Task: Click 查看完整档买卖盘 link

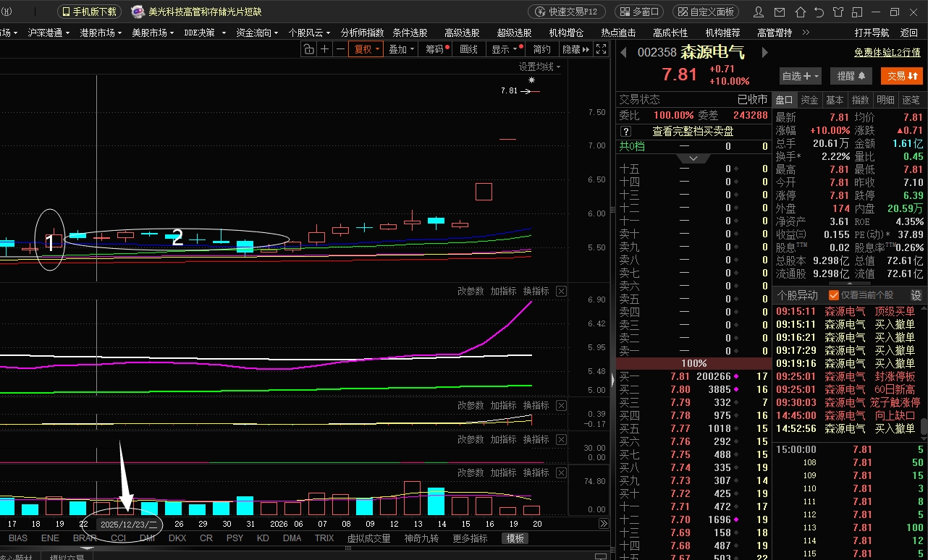Action: 693,132
